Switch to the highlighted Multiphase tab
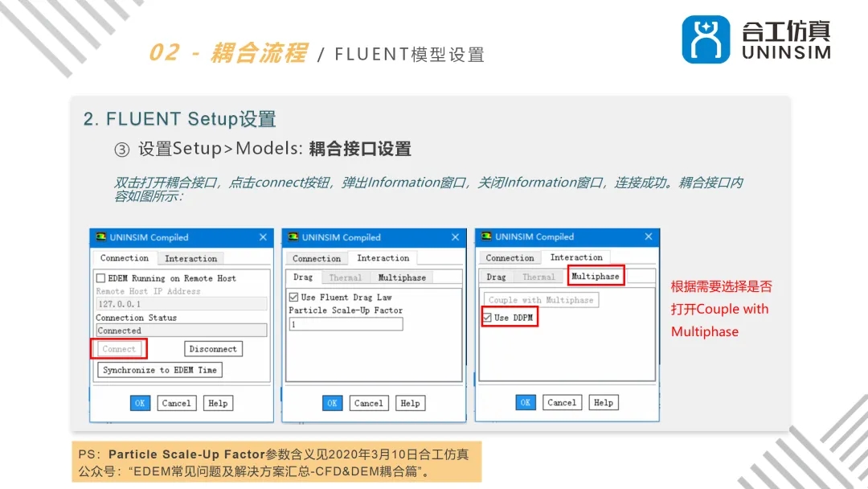Viewport: 868px width, 489px height. [x=595, y=276]
